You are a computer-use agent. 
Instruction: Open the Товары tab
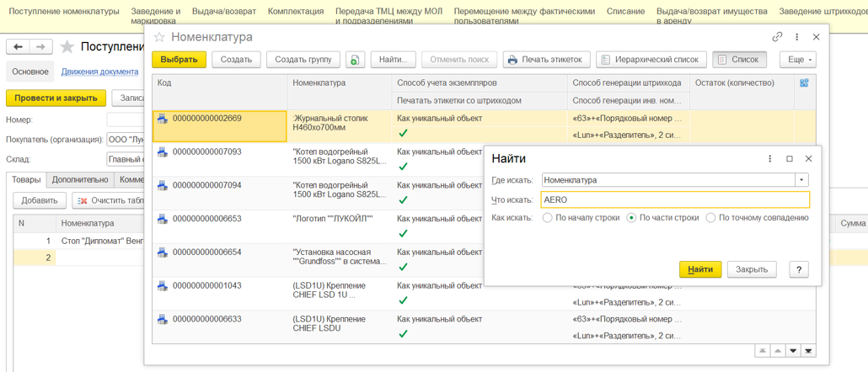[x=26, y=179]
